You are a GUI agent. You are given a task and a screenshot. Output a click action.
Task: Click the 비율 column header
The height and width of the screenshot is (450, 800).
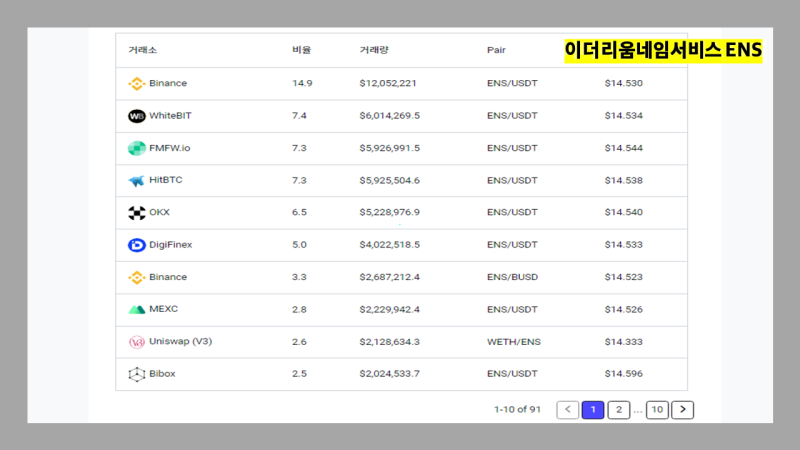pyautogui.click(x=302, y=50)
